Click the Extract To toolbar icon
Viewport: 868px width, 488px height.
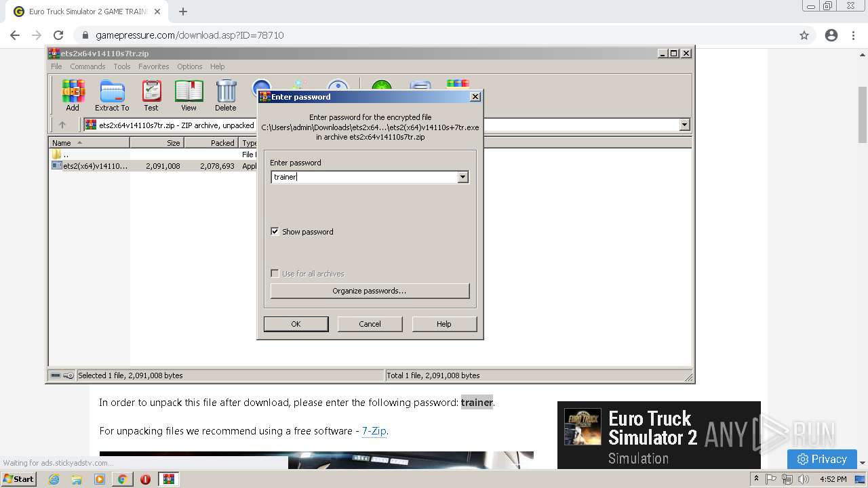(112, 95)
